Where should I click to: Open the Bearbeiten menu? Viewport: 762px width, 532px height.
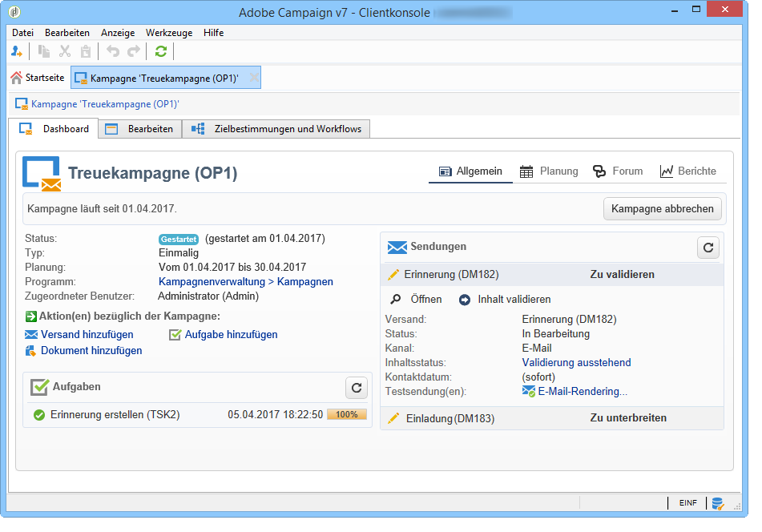67,33
